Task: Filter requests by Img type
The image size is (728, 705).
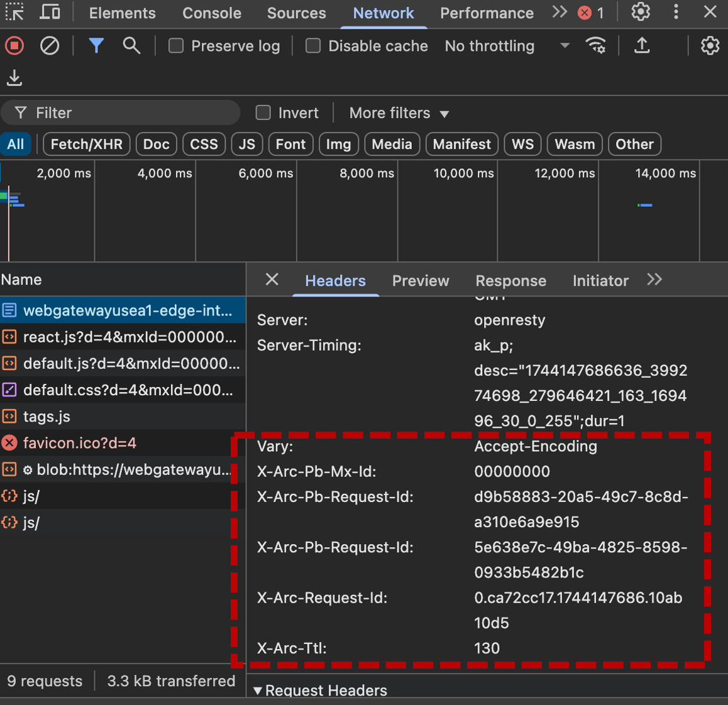Action: 338,144
